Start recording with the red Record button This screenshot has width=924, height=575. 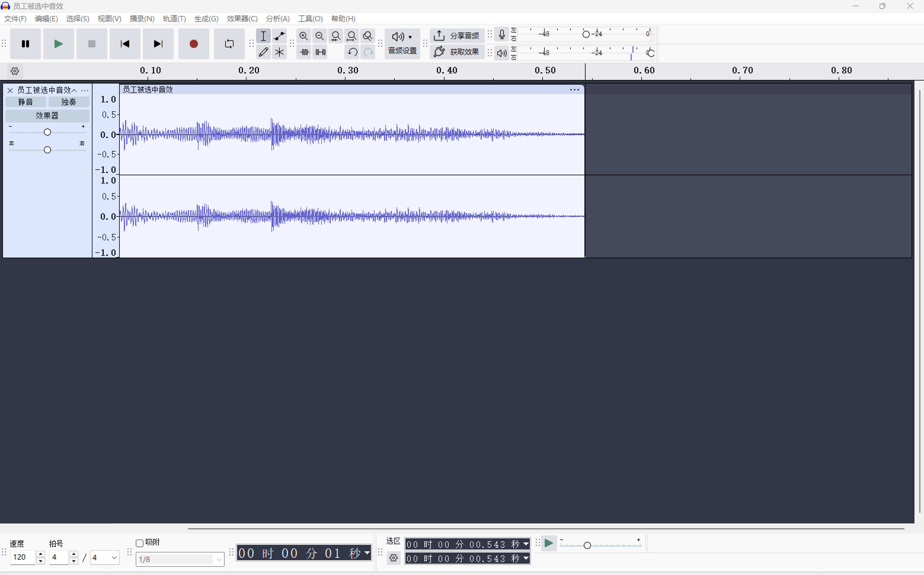194,44
